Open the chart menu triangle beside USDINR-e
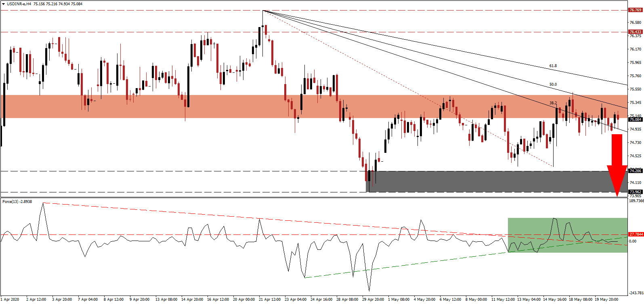Image resolution: width=644 pixels, height=304 pixels. [x=3, y=4]
